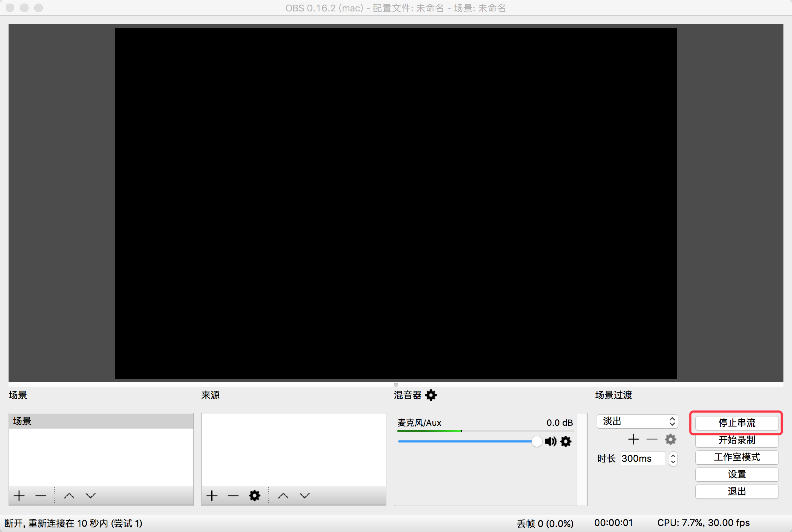
Task: Remove selected source with minus icon
Action: [233, 495]
